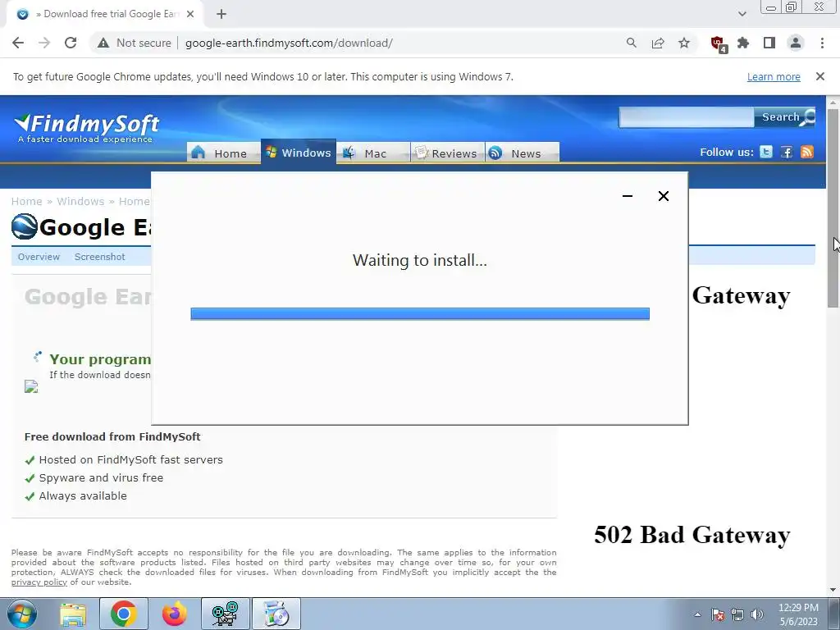Close the Waiting to install dialog
Viewport: 840px width, 630px height.
[663, 196]
